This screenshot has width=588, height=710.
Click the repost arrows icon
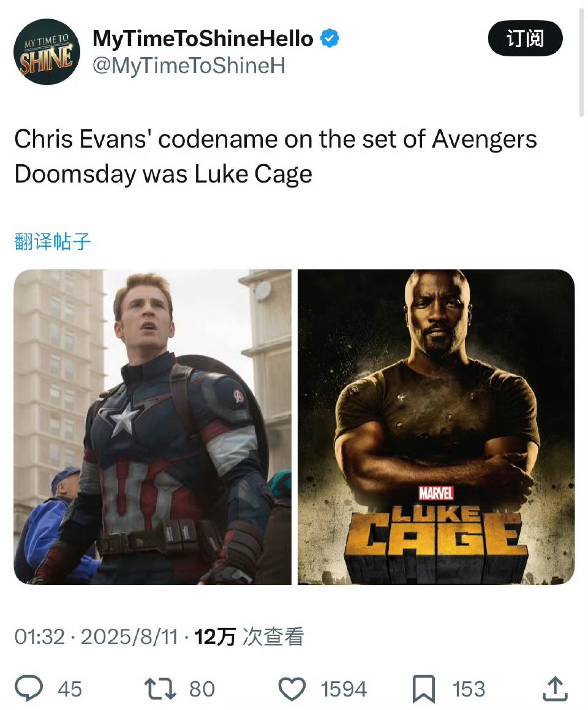tap(160, 689)
